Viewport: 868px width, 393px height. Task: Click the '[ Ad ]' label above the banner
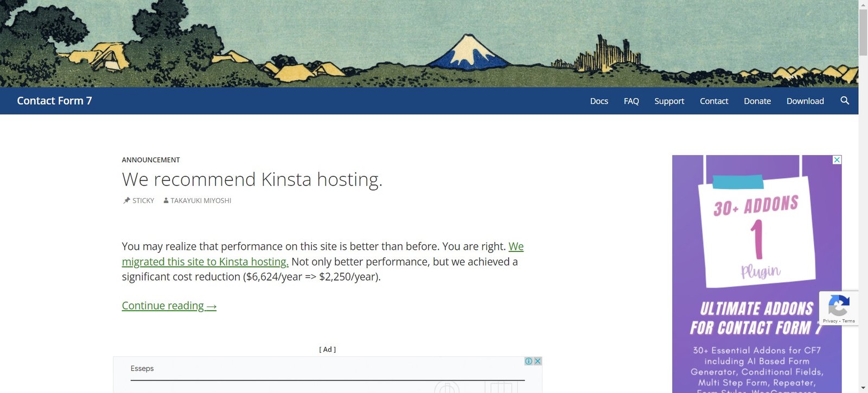(328, 350)
